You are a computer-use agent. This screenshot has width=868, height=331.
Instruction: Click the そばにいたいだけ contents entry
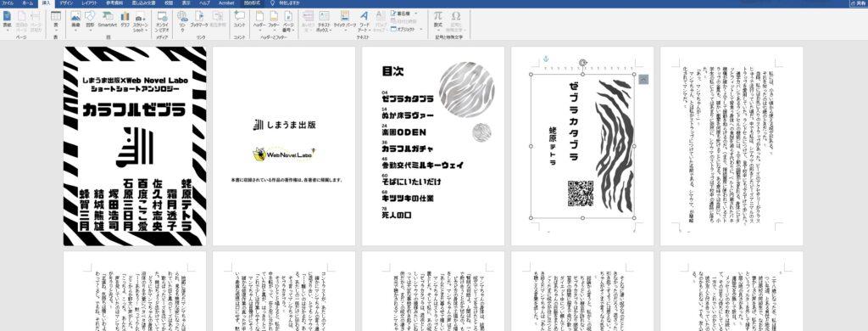(x=411, y=182)
